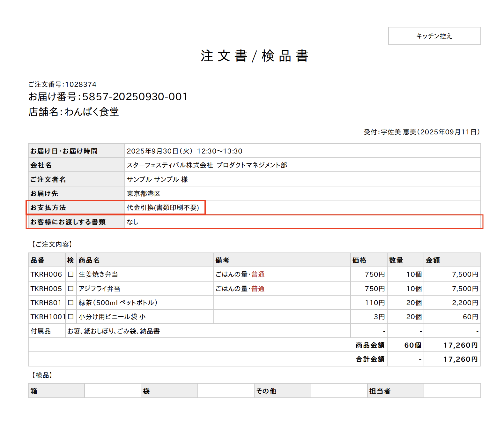
Task: Click item code TKRH801
Action: coord(46,303)
